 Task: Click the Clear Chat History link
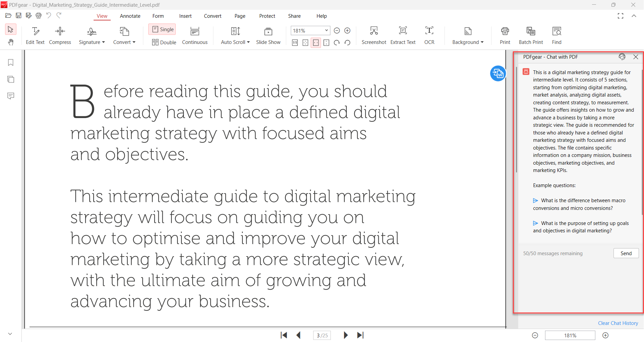point(618,323)
